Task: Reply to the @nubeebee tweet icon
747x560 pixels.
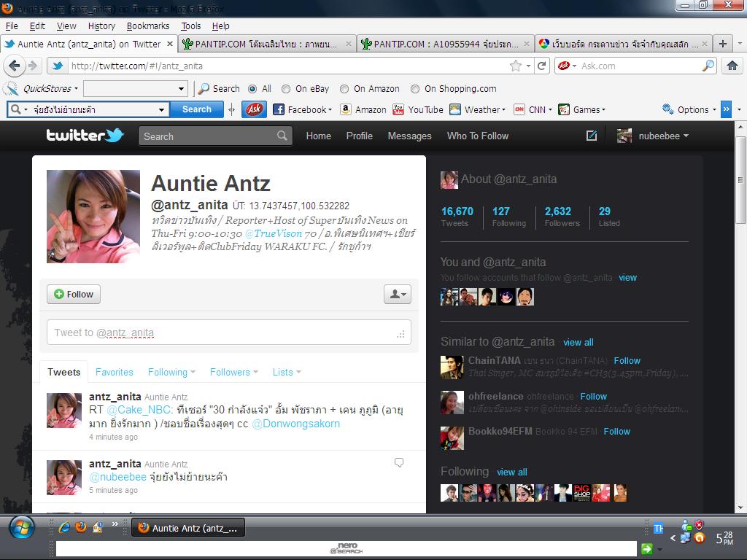Action: [399, 462]
